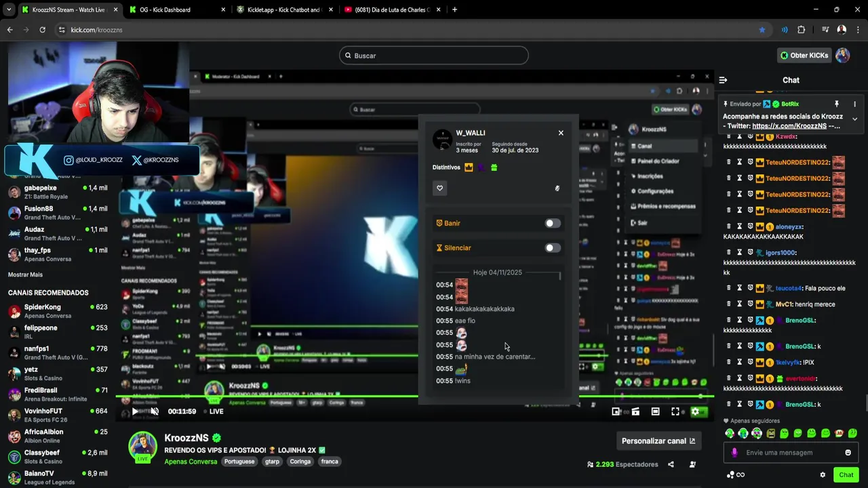Viewport: 868px width, 488px height.
Task: Click the green gift badge under Distintivos
Action: click(494, 167)
